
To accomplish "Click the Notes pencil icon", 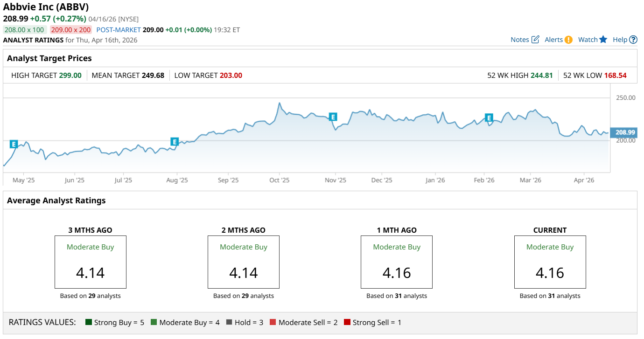I will click(x=535, y=40).
